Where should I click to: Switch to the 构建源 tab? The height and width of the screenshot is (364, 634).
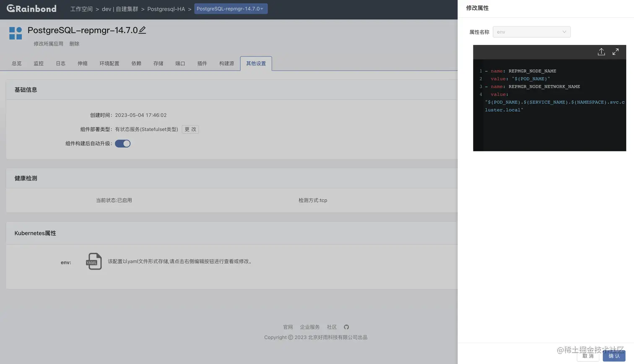click(x=226, y=63)
